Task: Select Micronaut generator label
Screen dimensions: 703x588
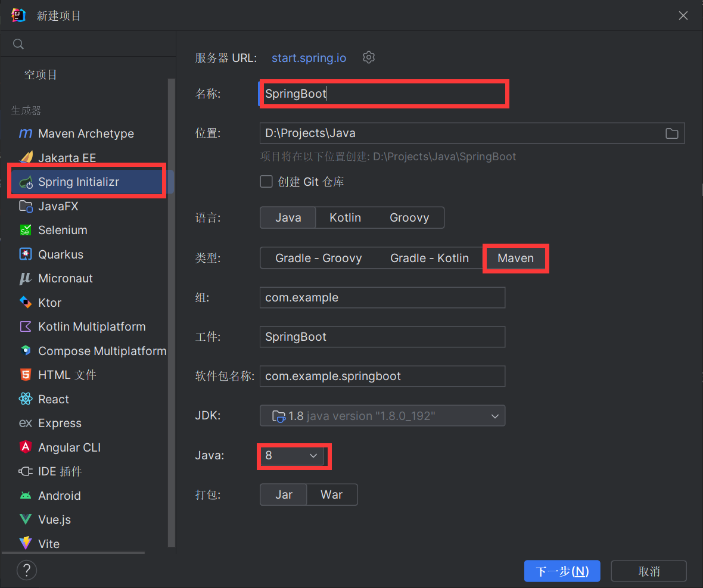Action: pos(66,279)
